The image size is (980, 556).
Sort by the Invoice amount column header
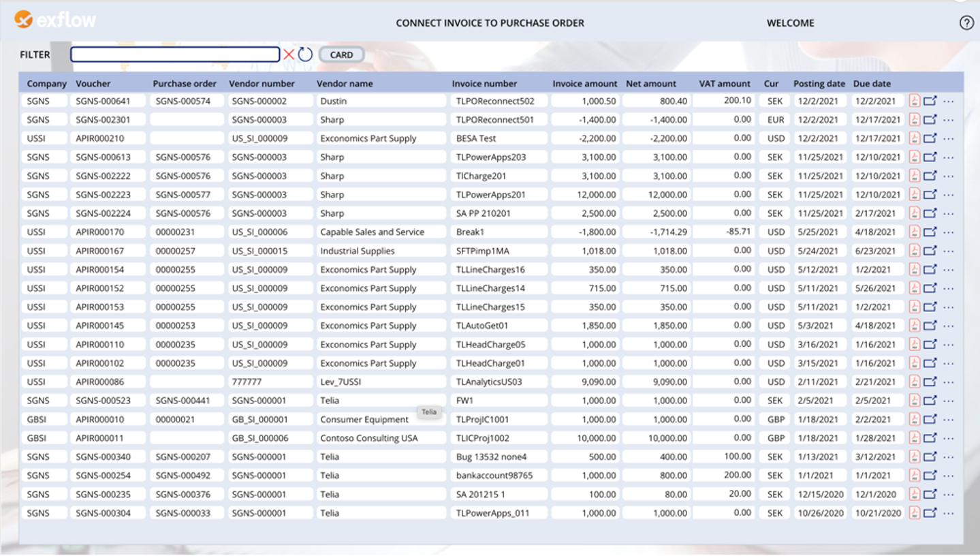click(x=584, y=84)
